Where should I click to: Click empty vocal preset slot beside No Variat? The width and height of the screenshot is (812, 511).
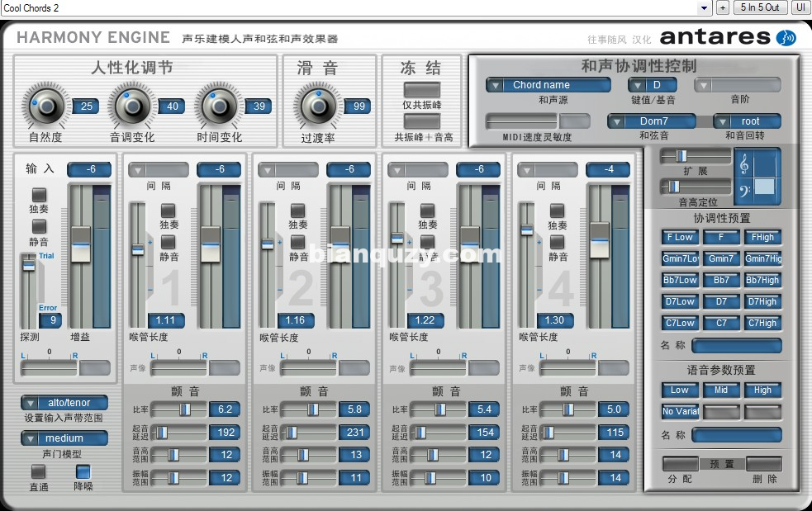(721, 412)
